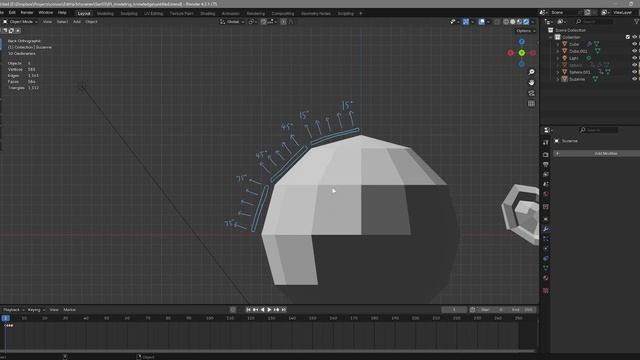Open the Output properties tab icon
Screen dimensions: 640x360
[546, 164]
